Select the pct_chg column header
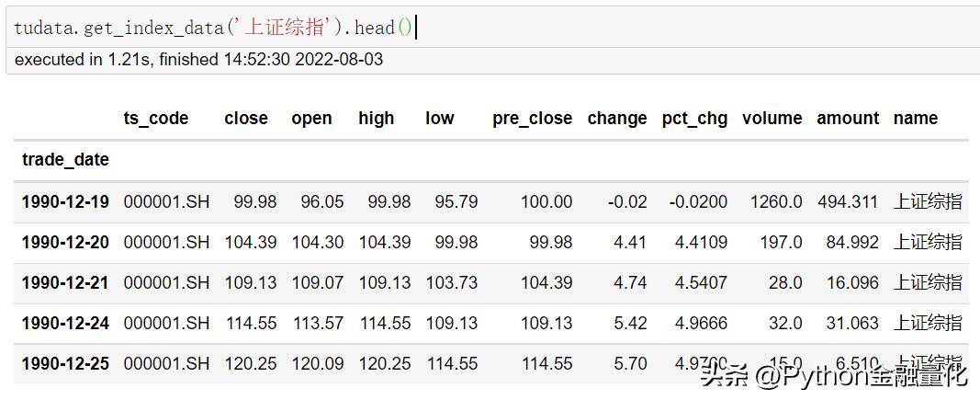 695,119
